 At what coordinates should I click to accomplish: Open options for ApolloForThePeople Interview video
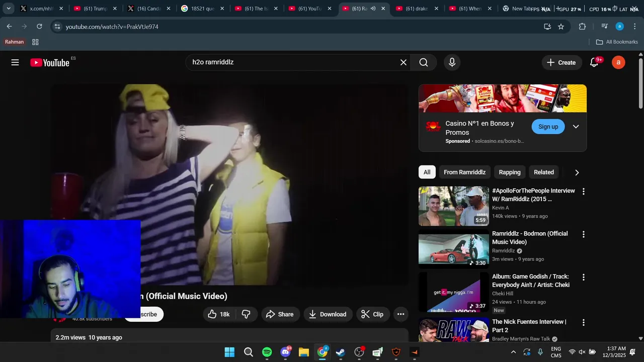tap(584, 192)
